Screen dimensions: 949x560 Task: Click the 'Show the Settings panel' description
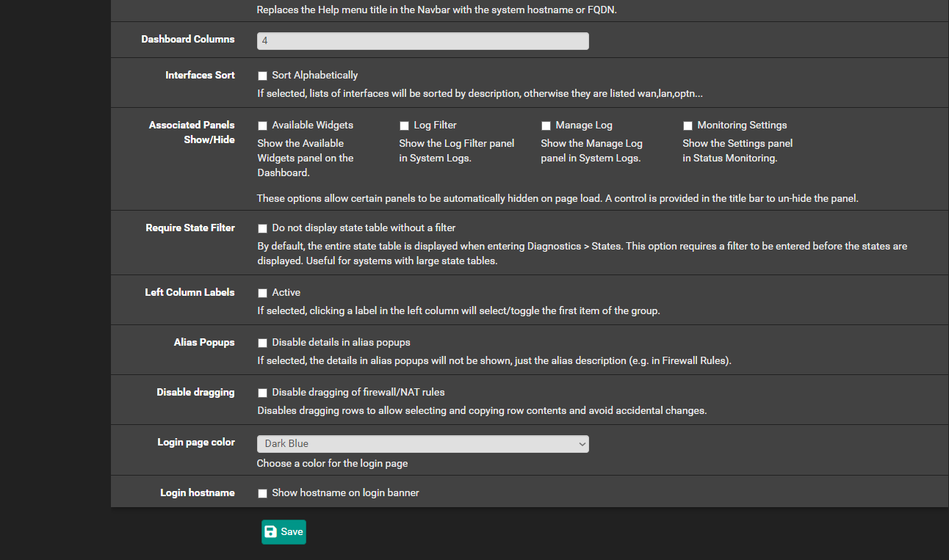738,150
